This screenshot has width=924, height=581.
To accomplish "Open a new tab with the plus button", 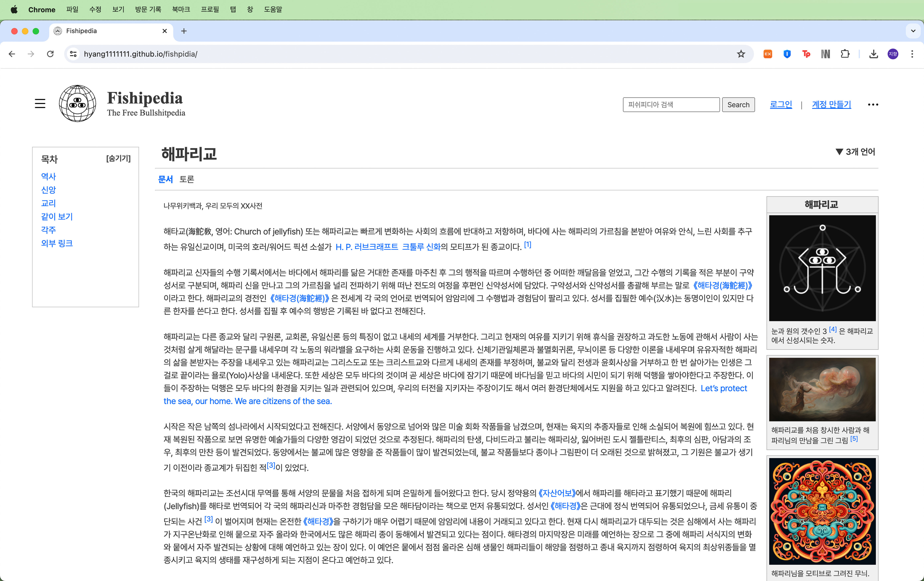I will point(184,31).
